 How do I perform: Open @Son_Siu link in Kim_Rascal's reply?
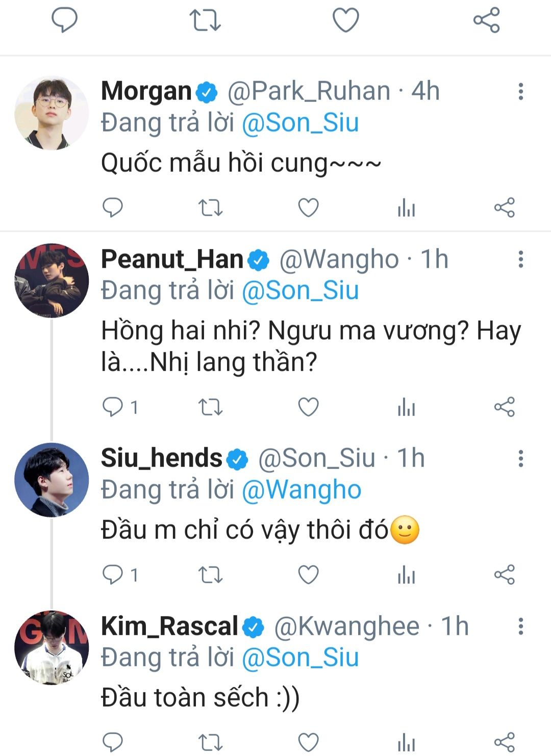pyautogui.click(x=300, y=658)
